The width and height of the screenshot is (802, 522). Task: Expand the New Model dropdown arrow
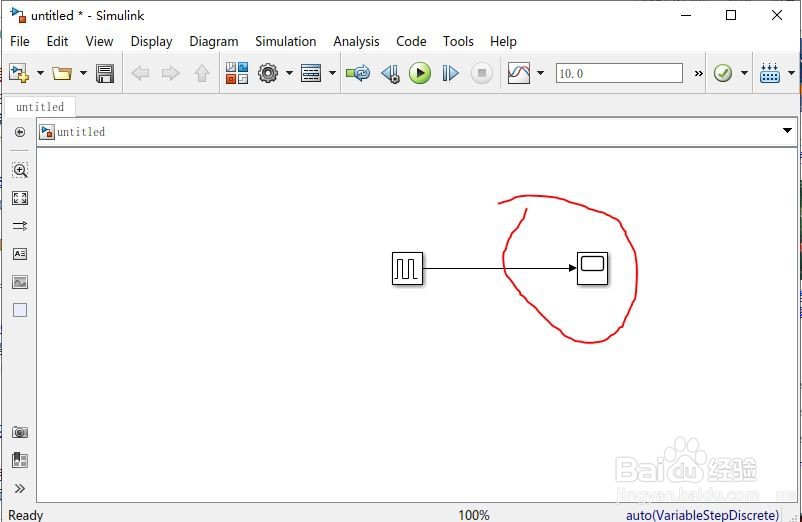pos(40,73)
